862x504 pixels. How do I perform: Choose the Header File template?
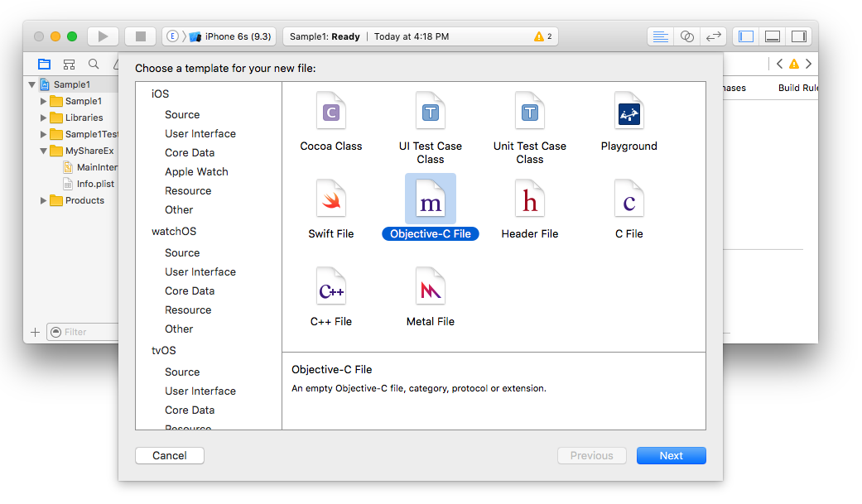(530, 199)
